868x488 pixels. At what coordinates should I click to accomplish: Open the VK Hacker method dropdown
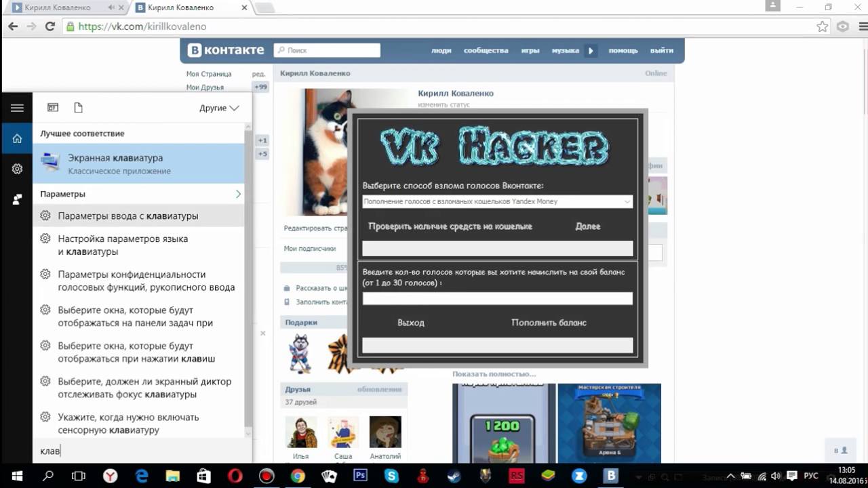tap(497, 201)
